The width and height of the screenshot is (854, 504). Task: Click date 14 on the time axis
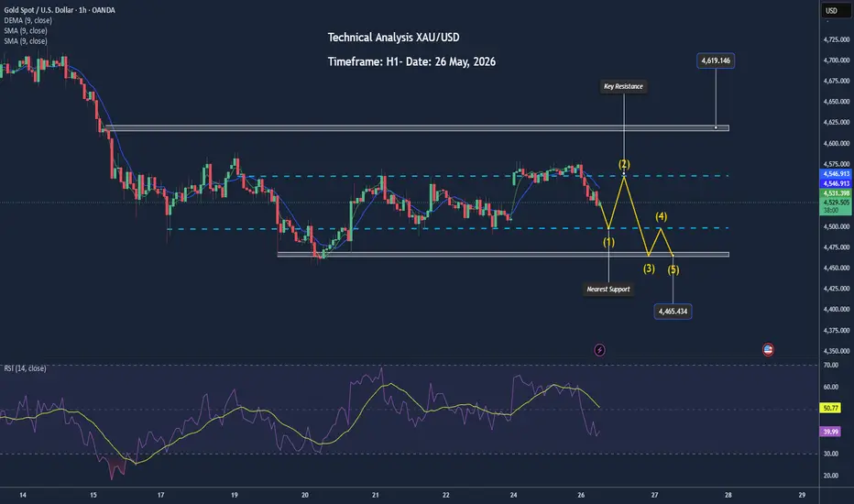click(x=22, y=495)
